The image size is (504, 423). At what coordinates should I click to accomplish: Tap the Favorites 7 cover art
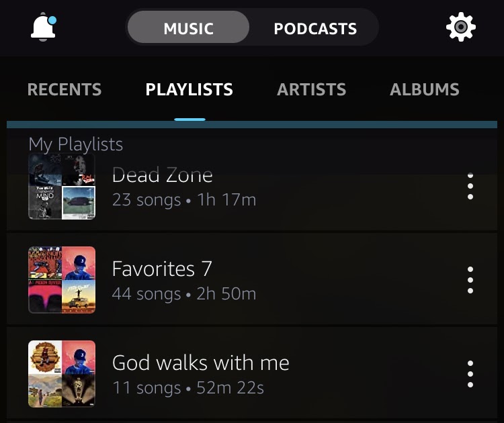[x=62, y=280]
